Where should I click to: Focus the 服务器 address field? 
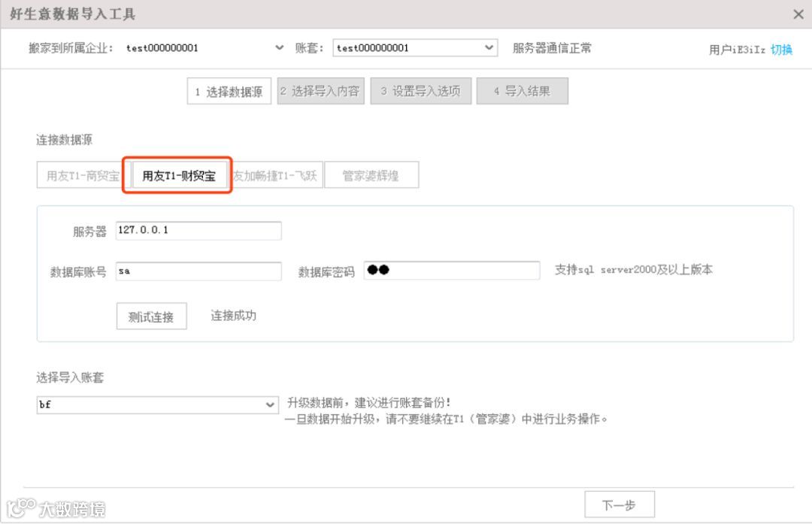(198, 230)
